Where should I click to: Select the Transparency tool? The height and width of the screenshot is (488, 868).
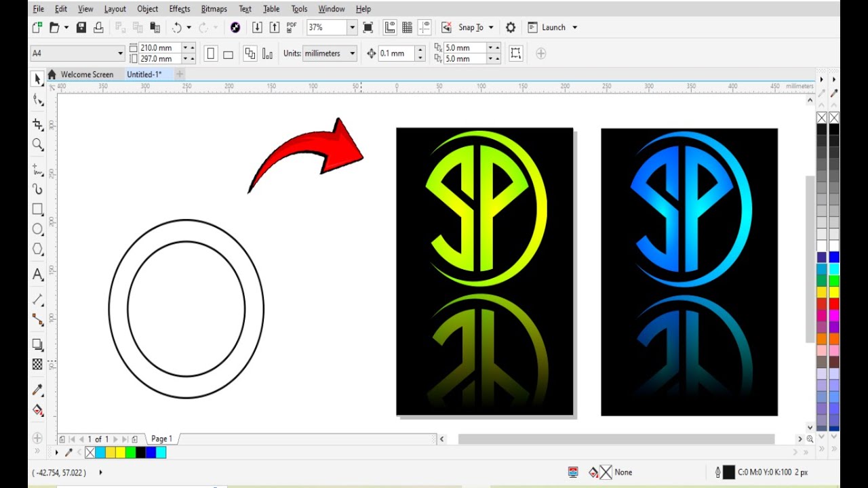(x=38, y=365)
